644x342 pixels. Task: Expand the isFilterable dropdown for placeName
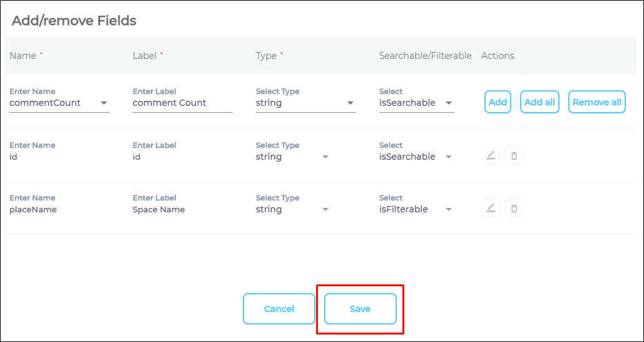click(x=449, y=210)
